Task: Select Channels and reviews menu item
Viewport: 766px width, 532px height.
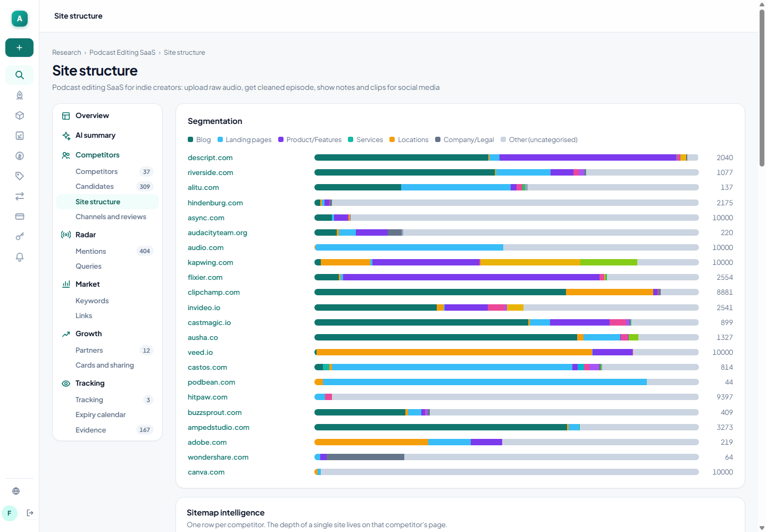Action: [107, 217]
